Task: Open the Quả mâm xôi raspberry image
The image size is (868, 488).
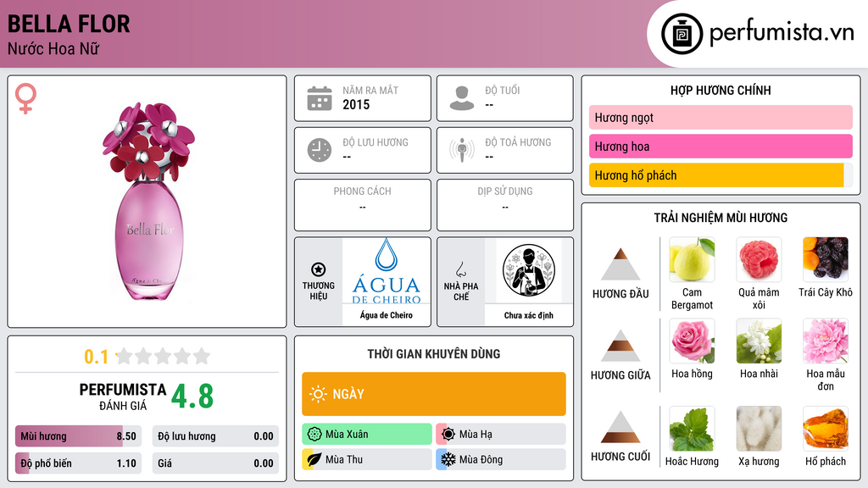Action: click(759, 259)
